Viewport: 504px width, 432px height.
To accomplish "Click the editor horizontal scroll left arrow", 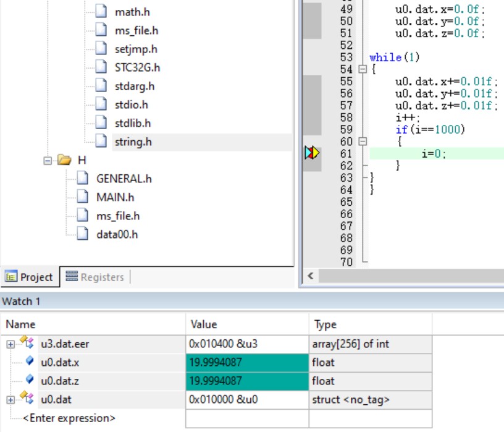I will point(311,276).
